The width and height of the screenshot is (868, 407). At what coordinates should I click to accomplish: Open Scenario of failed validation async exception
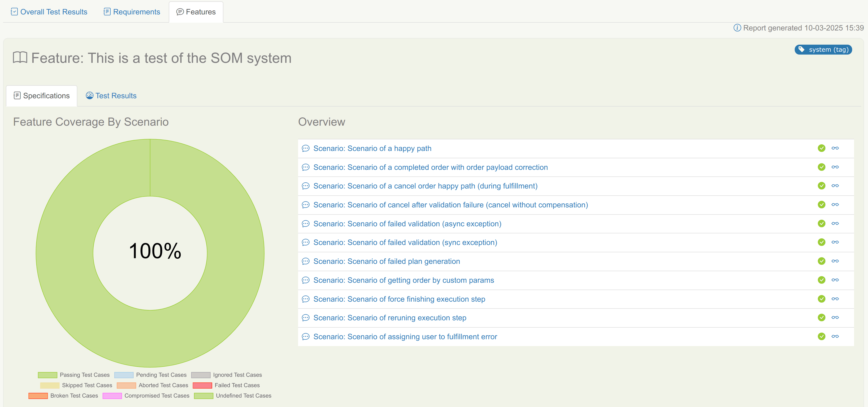coord(407,223)
